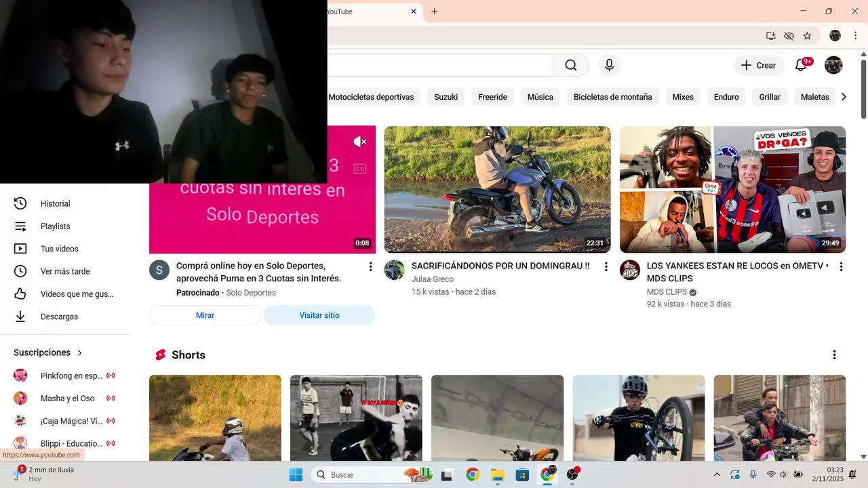Open Blippi - Educativo subscription channel
868x488 pixels.
[65, 443]
